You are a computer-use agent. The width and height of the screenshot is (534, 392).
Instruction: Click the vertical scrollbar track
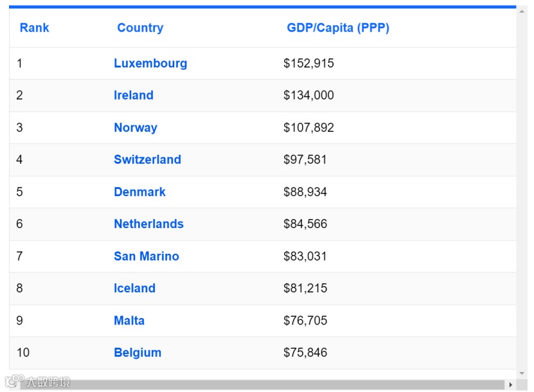(x=522, y=193)
